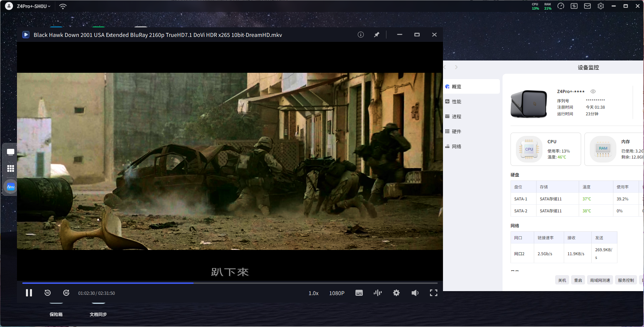Open user avatar in top bar
644x327 pixels.
coord(9,6)
